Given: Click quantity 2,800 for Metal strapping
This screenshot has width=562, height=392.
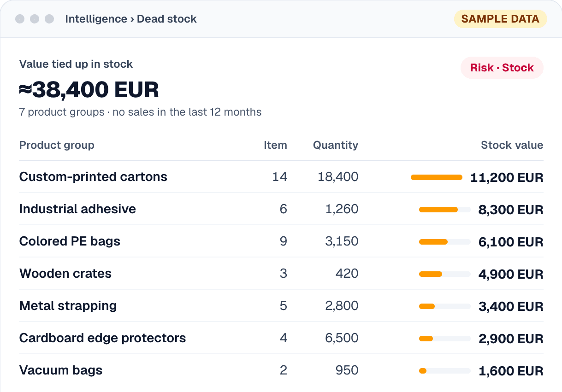Looking at the screenshot, I should coord(342,306).
